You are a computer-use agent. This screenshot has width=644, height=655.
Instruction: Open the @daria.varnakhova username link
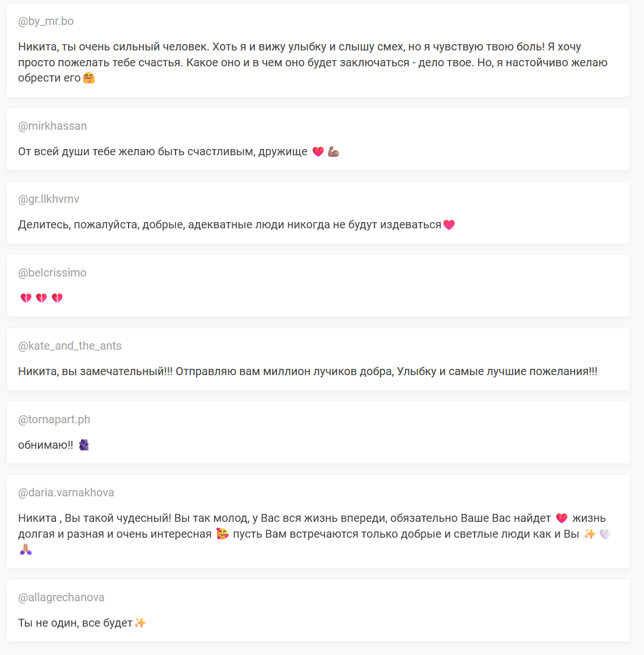click(66, 492)
